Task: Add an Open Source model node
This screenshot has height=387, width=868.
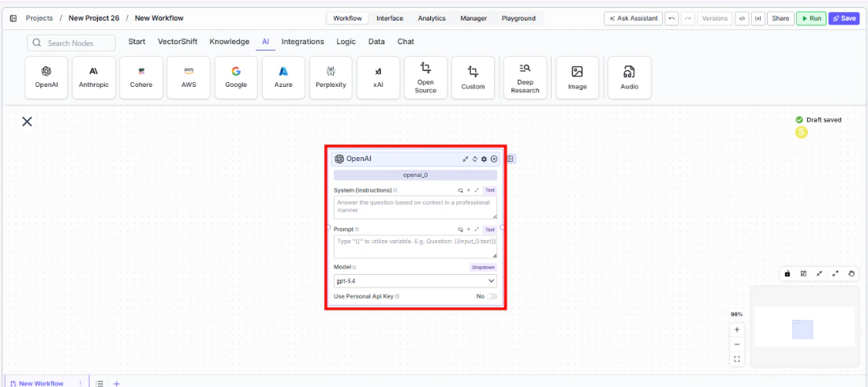Action: click(425, 77)
